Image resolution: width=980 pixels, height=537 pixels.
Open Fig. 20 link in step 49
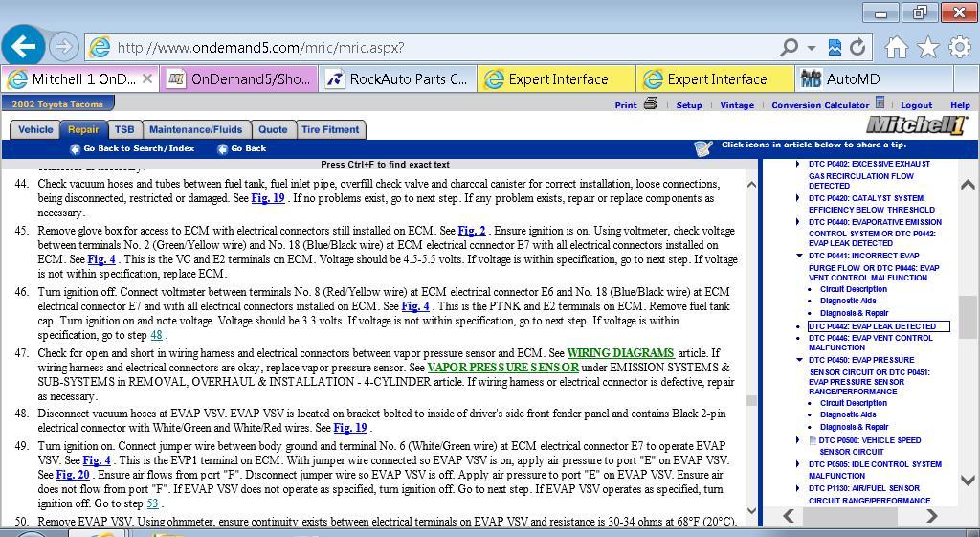(x=73, y=475)
